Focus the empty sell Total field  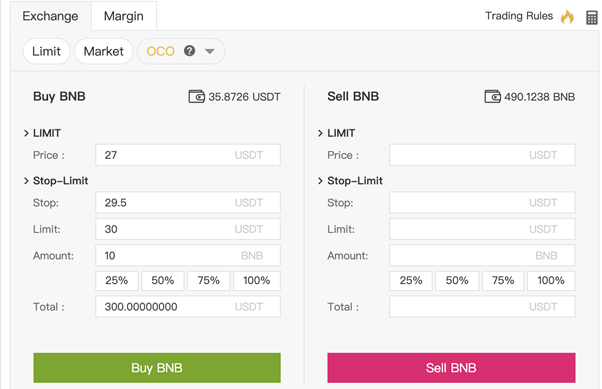click(x=482, y=306)
